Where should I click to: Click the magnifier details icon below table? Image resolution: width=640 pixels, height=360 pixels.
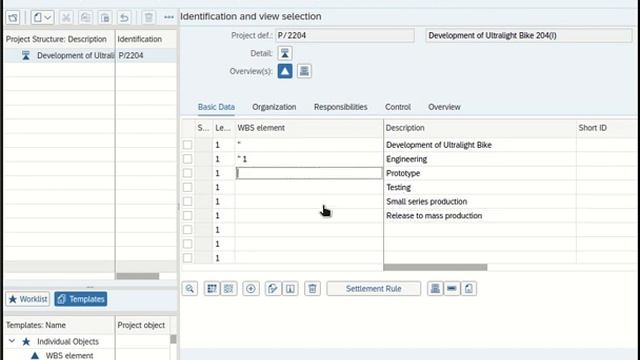pyautogui.click(x=190, y=289)
